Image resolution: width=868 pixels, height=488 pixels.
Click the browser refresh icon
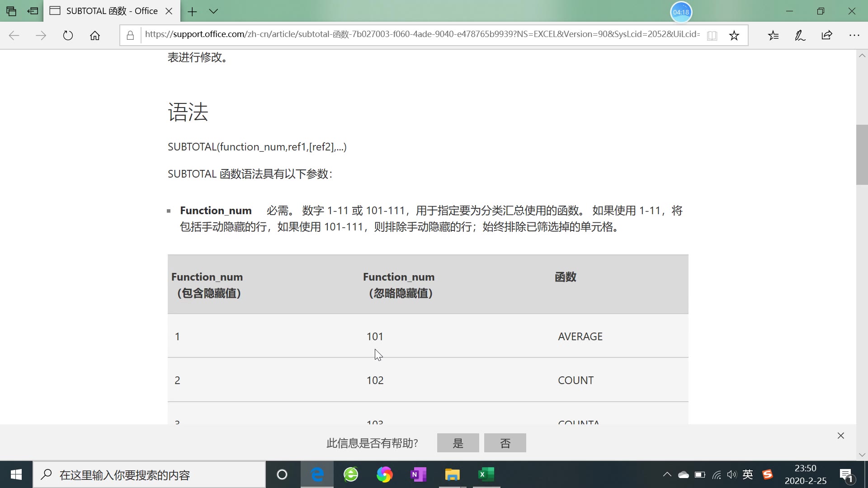click(x=68, y=35)
